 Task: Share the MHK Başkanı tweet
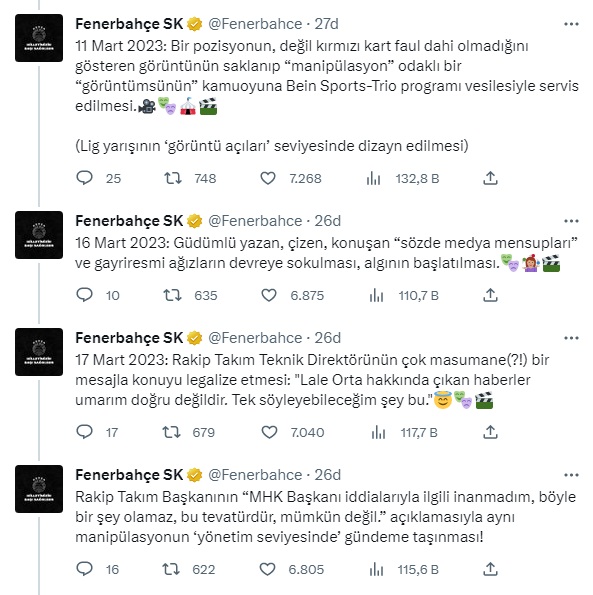pos(490,569)
